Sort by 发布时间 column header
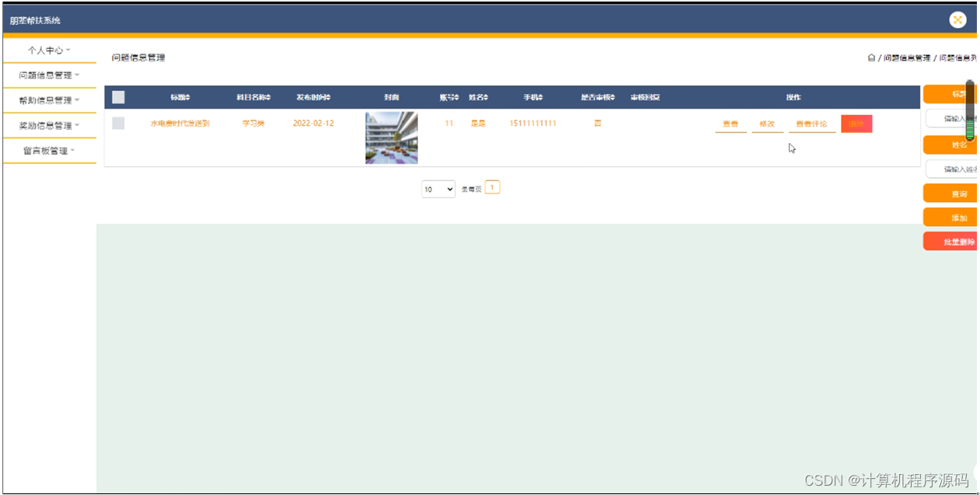This screenshot has width=980, height=495. click(313, 97)
